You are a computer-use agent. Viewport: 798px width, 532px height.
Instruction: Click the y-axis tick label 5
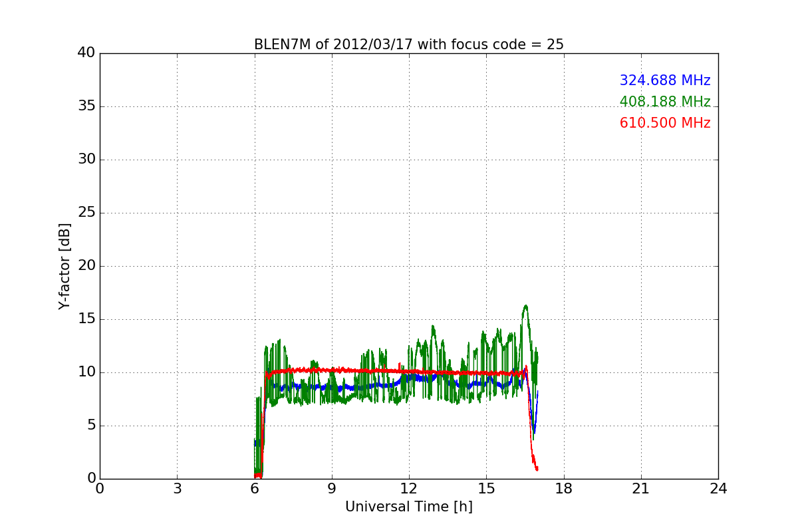pyautogui.click(x=91, y=426)
